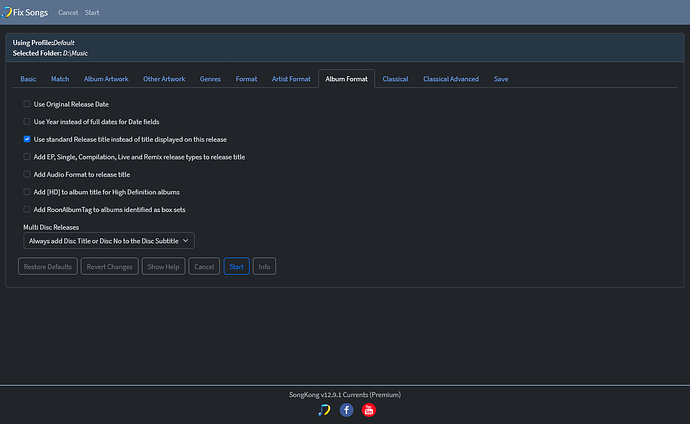This screenshot has width=690, height=424.
Task: Open the Other Artwork tab
Action: coord(164,79)
